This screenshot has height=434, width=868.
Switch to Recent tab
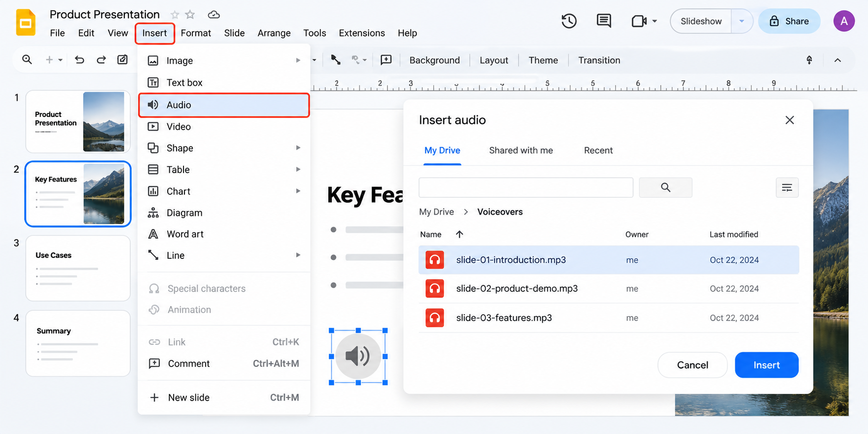point(598,150)
